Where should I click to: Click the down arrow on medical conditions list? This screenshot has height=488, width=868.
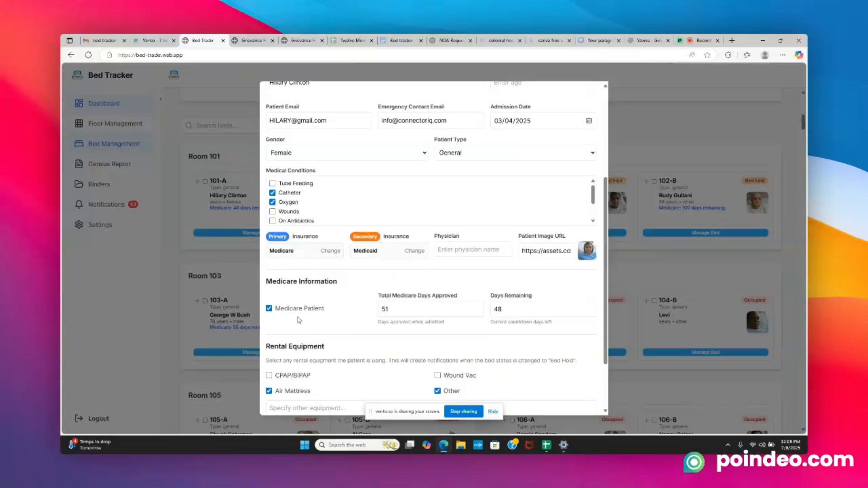click(x=593, y=221)
